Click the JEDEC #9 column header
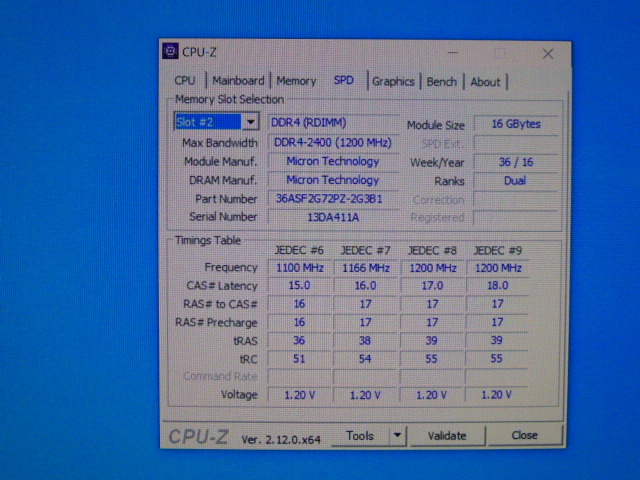 (x=497, y=250)
